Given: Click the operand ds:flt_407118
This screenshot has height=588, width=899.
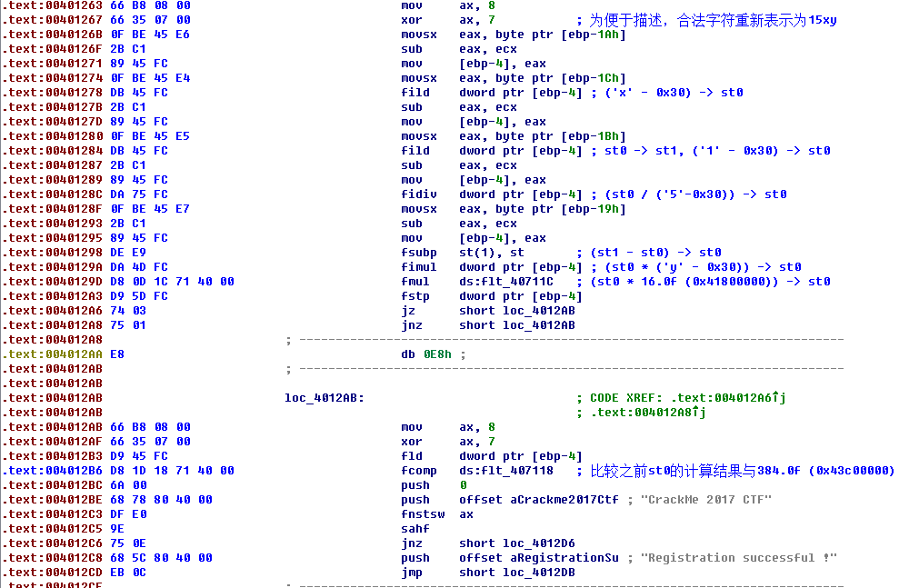Looking at the screenshot, I should [x=506, y=471].
